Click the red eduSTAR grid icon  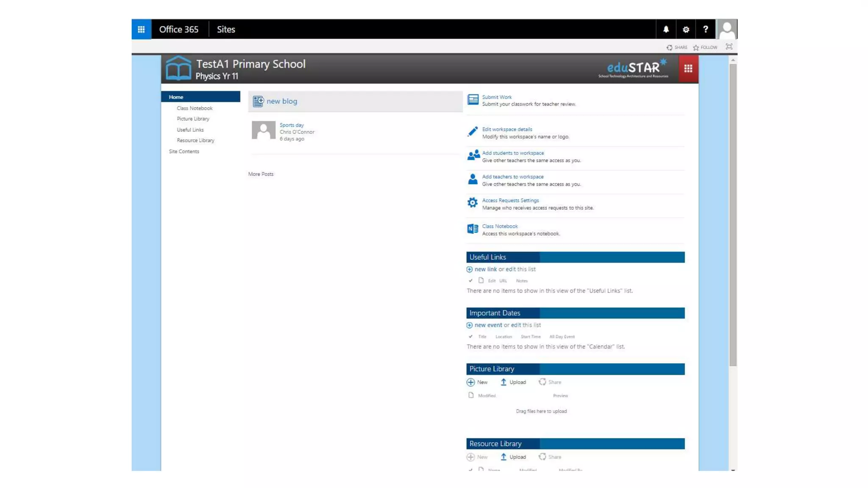688,69
